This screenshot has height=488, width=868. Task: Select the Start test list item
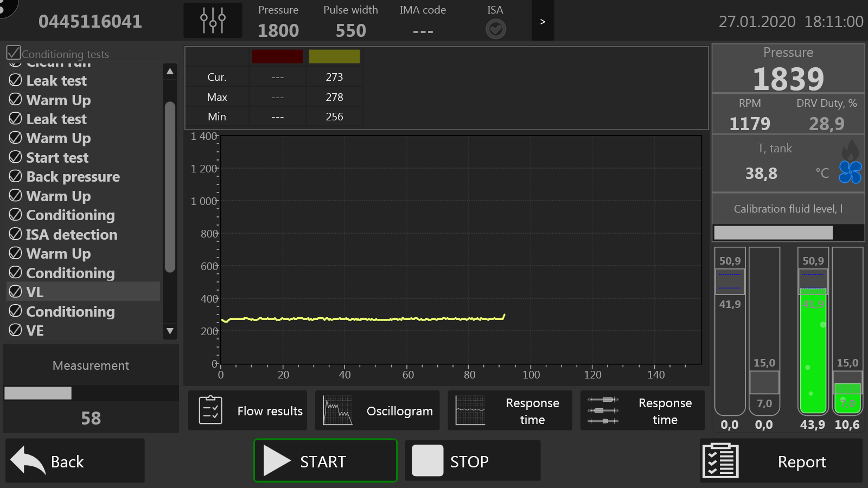57,158
